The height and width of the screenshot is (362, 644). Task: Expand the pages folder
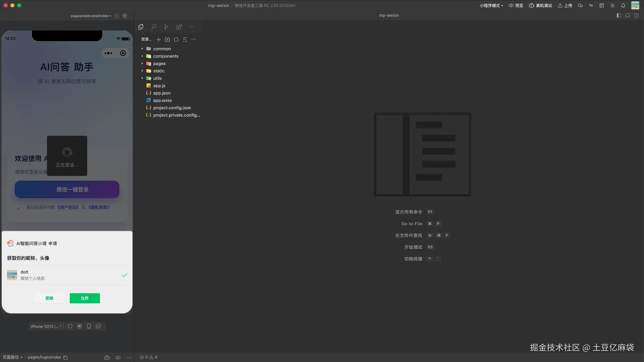coord(159,63)
